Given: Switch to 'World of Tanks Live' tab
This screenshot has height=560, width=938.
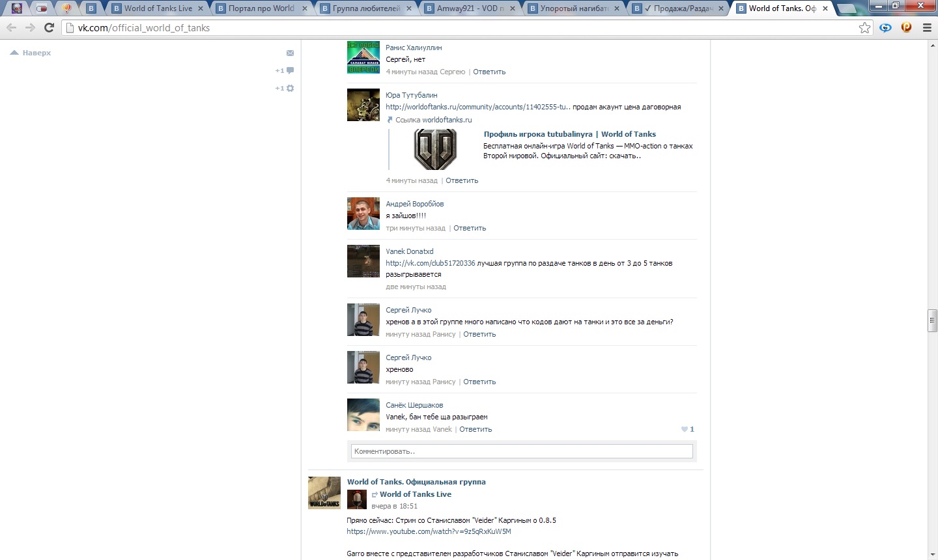Looking at the screenshot, I should coord(158,8).
